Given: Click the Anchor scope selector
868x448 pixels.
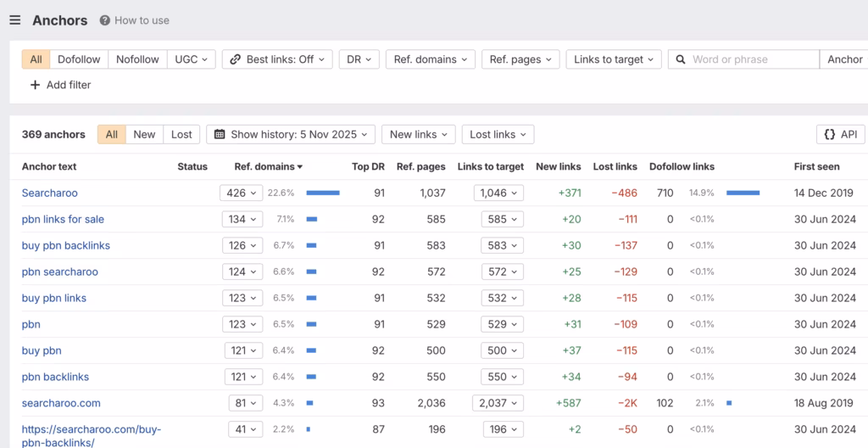Looking at the screenshot, I should 844,59.
